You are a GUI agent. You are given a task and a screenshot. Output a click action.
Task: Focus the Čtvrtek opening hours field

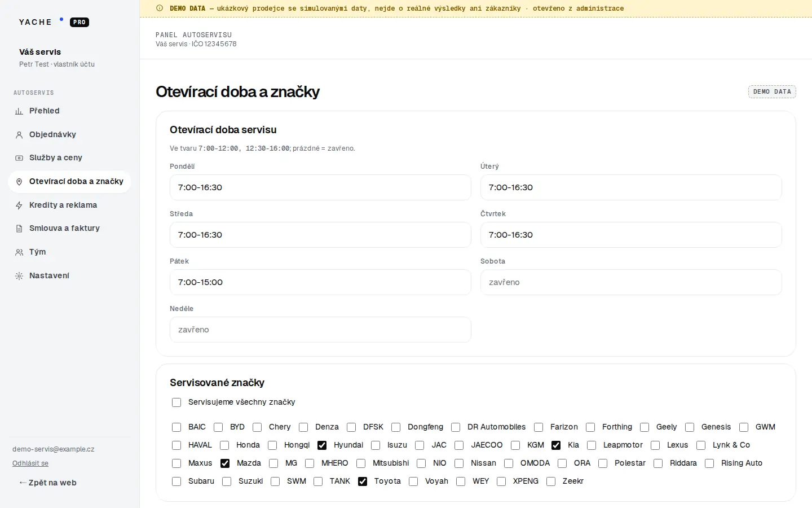[x=631, y=235]
